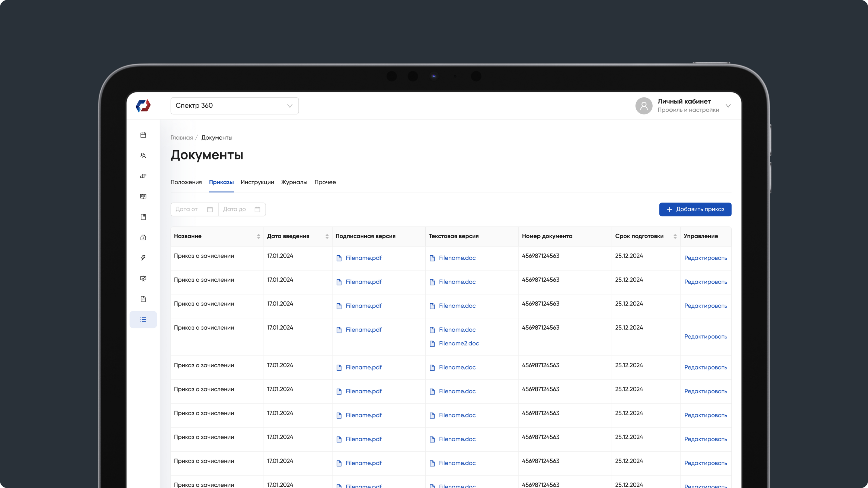
Task: Open the users sidebar icon
Action: [143, 156]
